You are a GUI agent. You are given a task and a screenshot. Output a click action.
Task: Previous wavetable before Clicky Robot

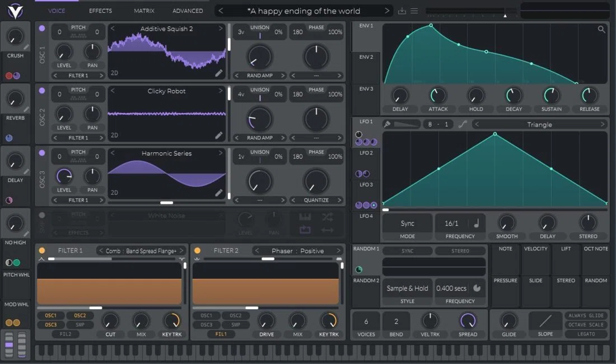(x=113, y=91)
